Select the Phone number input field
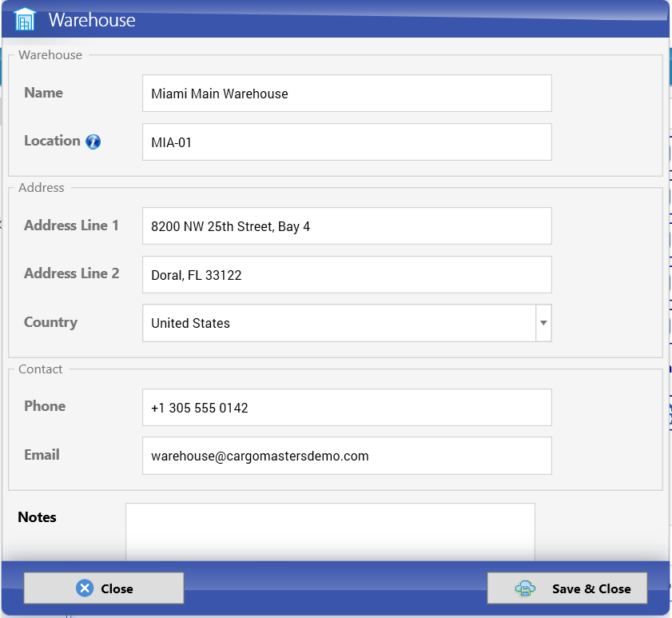Screen dimensions: 672x618 [x=347, y=408]
